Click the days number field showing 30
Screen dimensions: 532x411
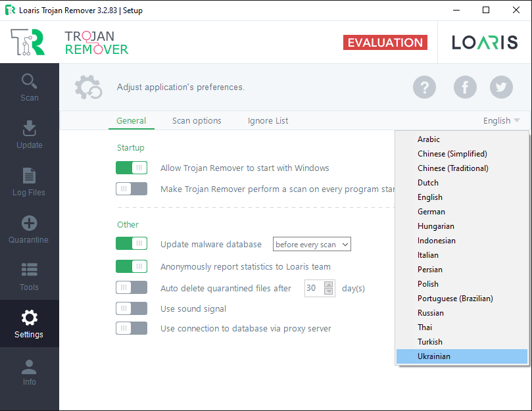point(314,288)
